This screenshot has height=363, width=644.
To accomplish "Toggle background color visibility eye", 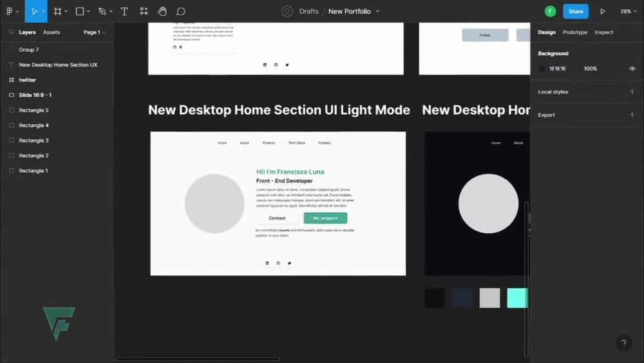I will (x=632, y=68).
